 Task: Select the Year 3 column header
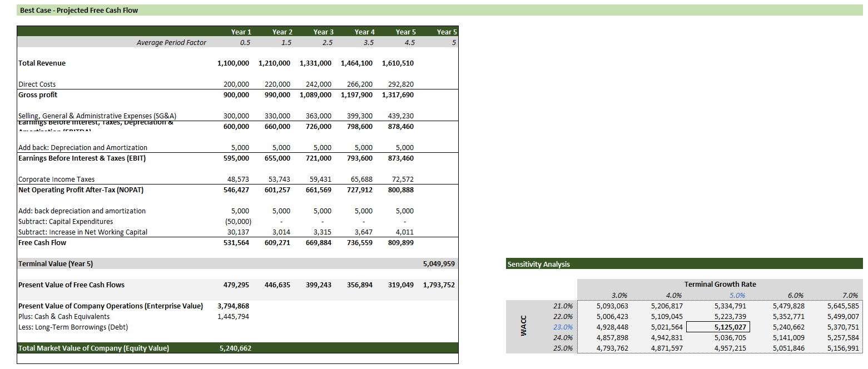click(324, 32)
